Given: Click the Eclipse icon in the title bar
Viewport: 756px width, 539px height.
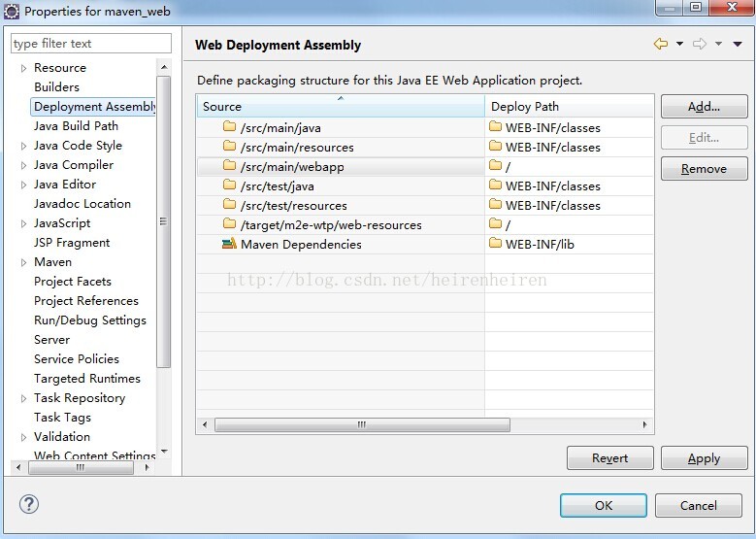Looking at the screenshot, I should coord(12,11).
